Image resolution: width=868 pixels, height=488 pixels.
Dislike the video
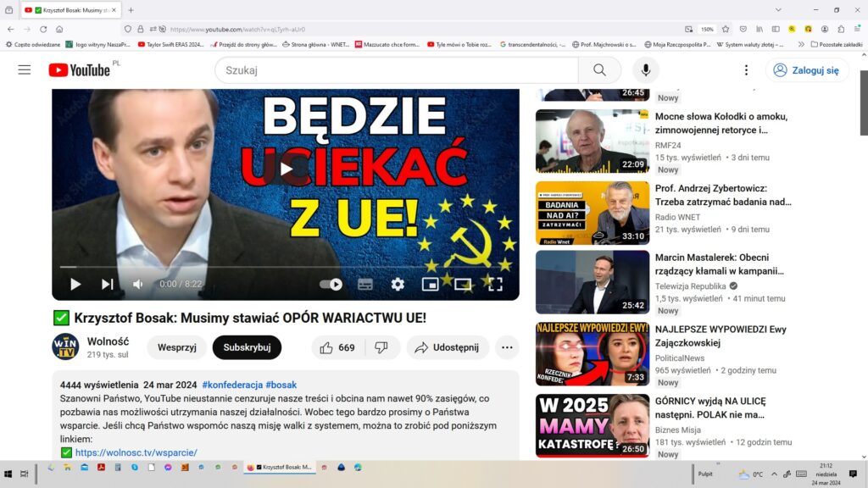point(381,347)
